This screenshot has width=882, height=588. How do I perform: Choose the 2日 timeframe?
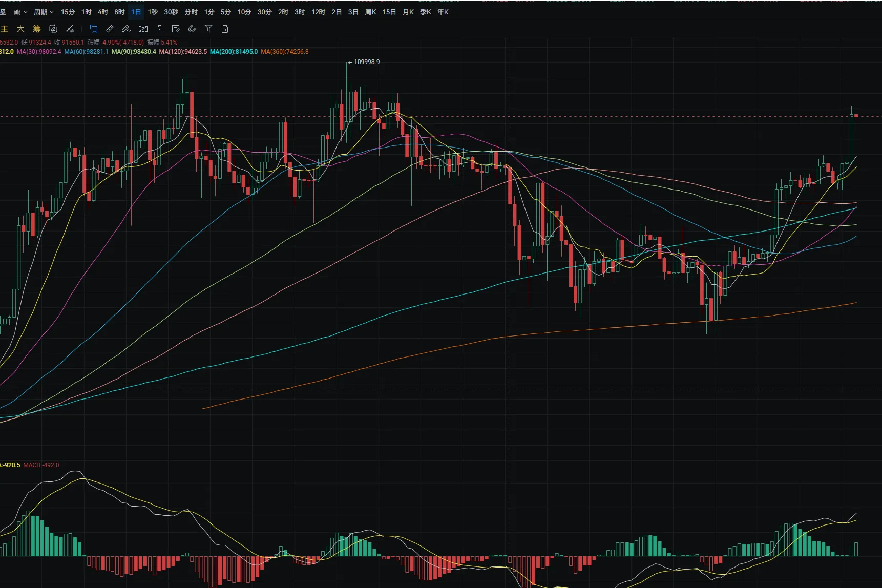coord(337,12)
